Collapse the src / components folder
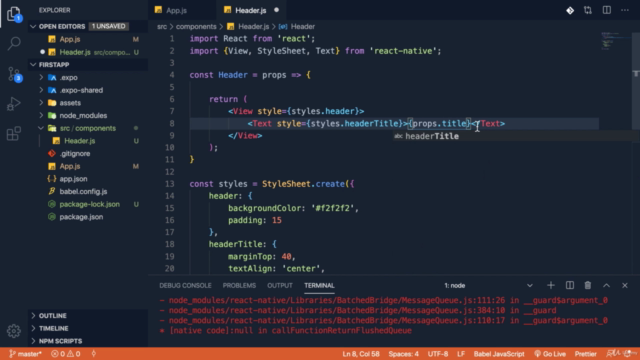Image resolution: width=640 pixels, height=360 pixels. pos(88,128)
